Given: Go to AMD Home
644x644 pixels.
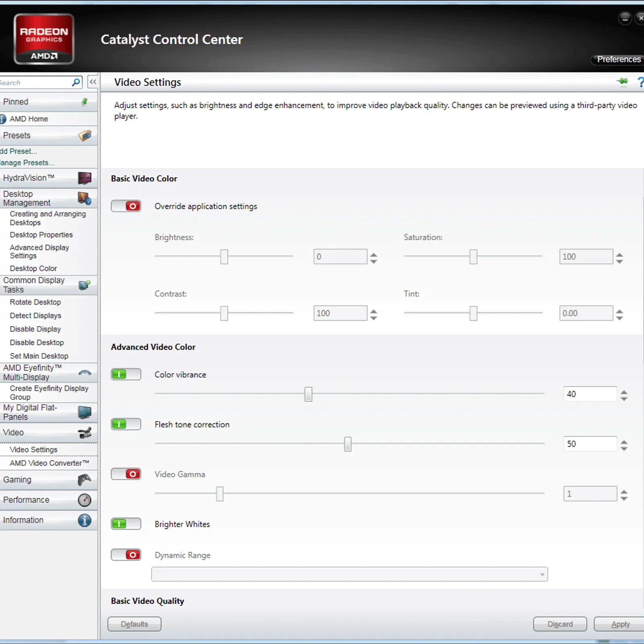Looking at the screenshot, I should tap(29, 119).
